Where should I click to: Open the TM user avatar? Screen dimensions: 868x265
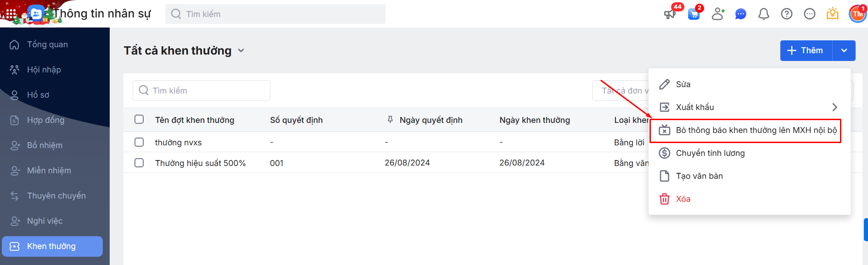coord(857,14)
